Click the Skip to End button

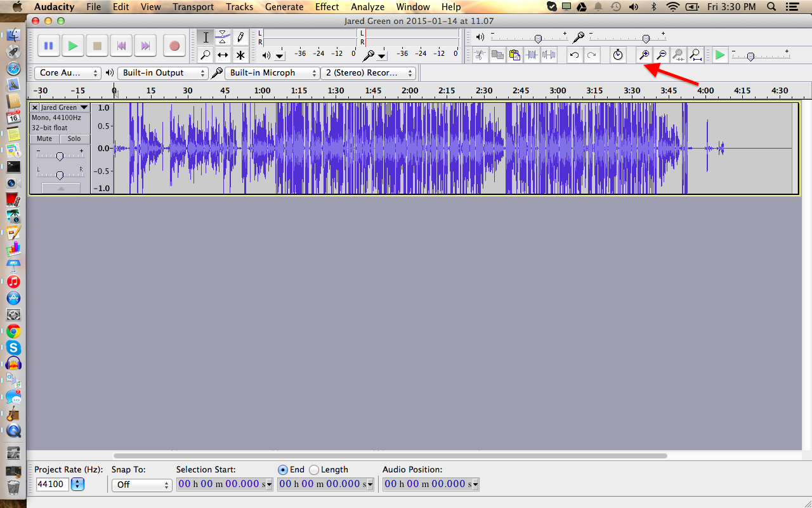coord(146,46)
